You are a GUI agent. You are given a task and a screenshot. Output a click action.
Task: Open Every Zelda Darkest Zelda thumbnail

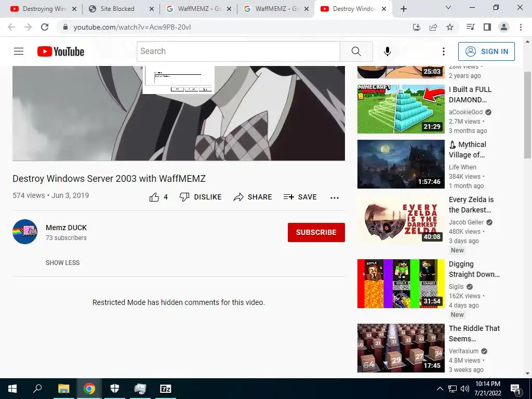401,219
